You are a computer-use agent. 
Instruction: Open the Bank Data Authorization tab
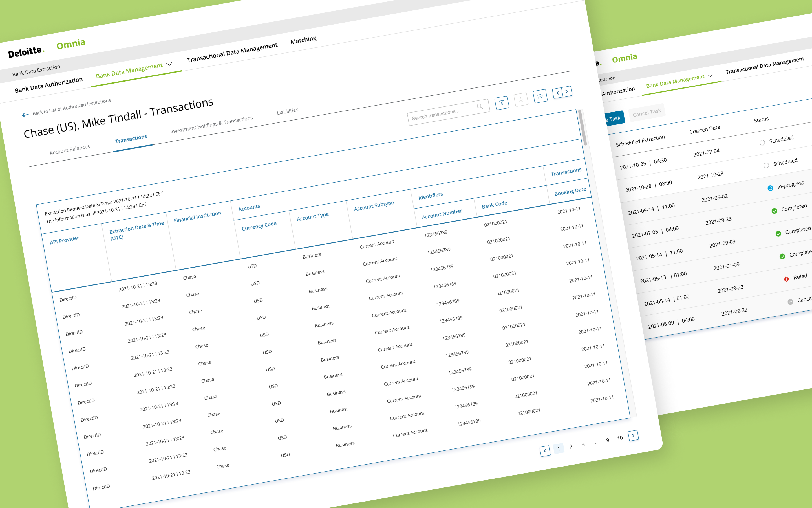coord(49,85)
